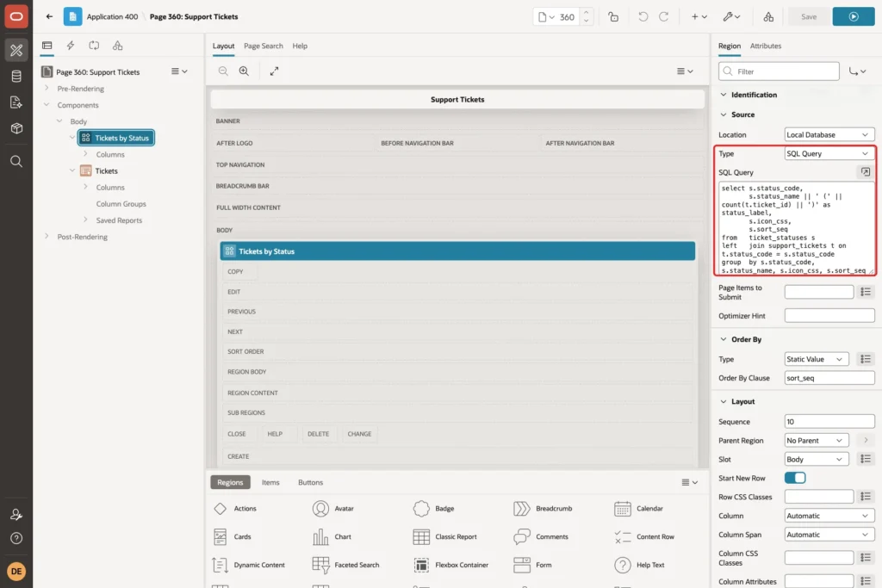The image size is (882, 588).
Task: Open the SQL Query code editor icon
Action: point(865,172)
